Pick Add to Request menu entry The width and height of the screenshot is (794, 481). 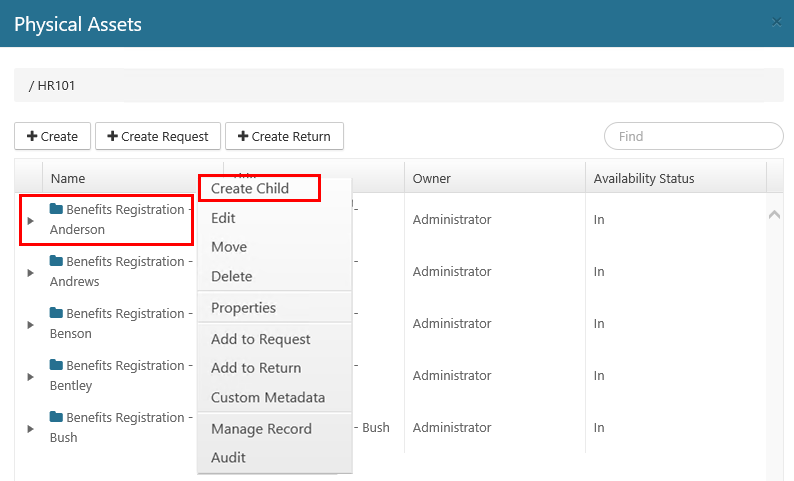(261, 340)
